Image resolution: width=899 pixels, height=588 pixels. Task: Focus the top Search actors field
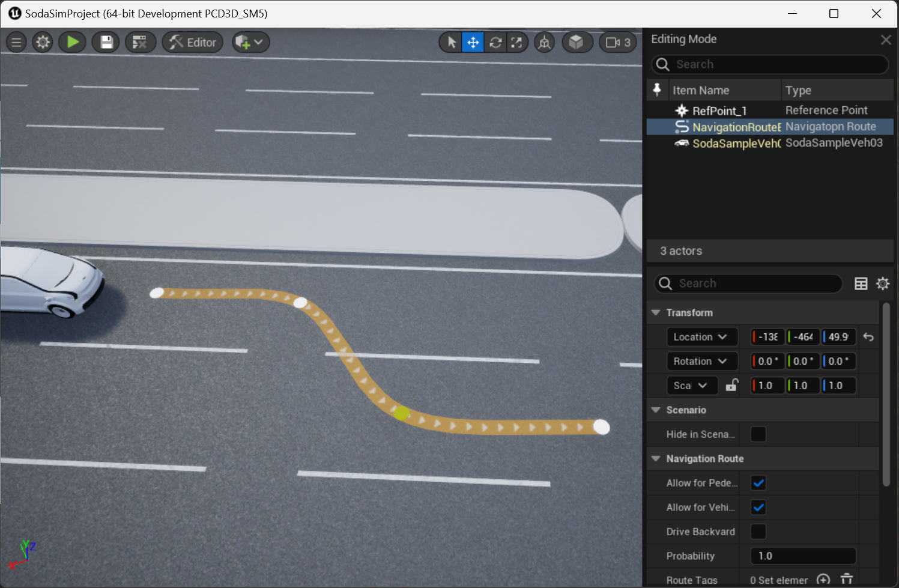tap(770, 64)
